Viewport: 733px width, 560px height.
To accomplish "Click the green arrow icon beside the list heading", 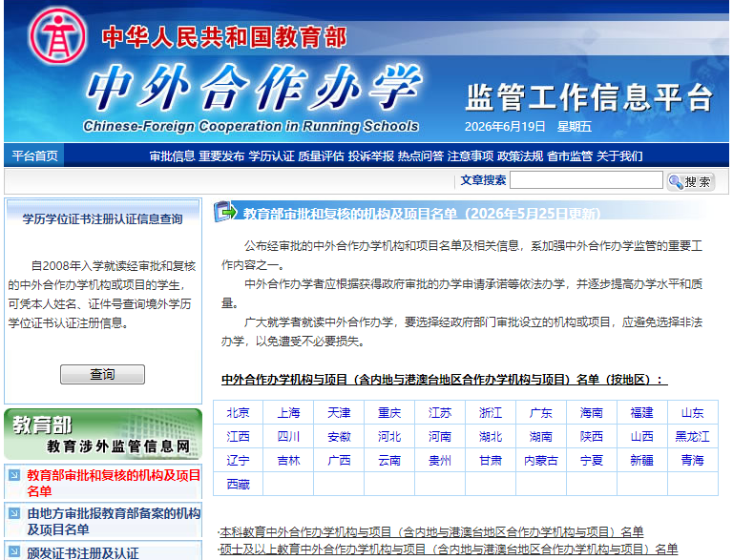I will pos(225,212).
